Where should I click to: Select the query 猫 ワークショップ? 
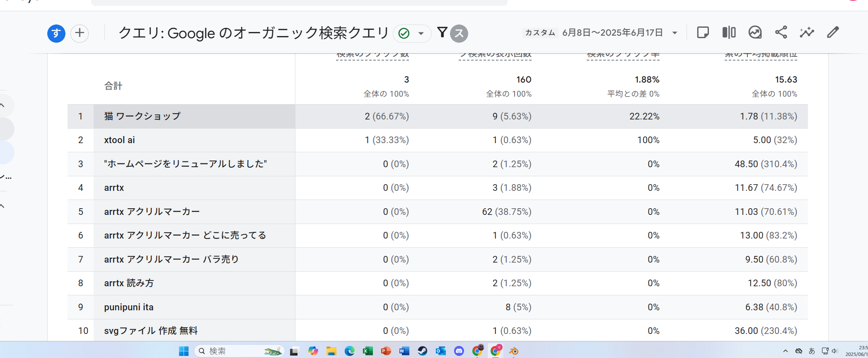(x=143, y=116)
